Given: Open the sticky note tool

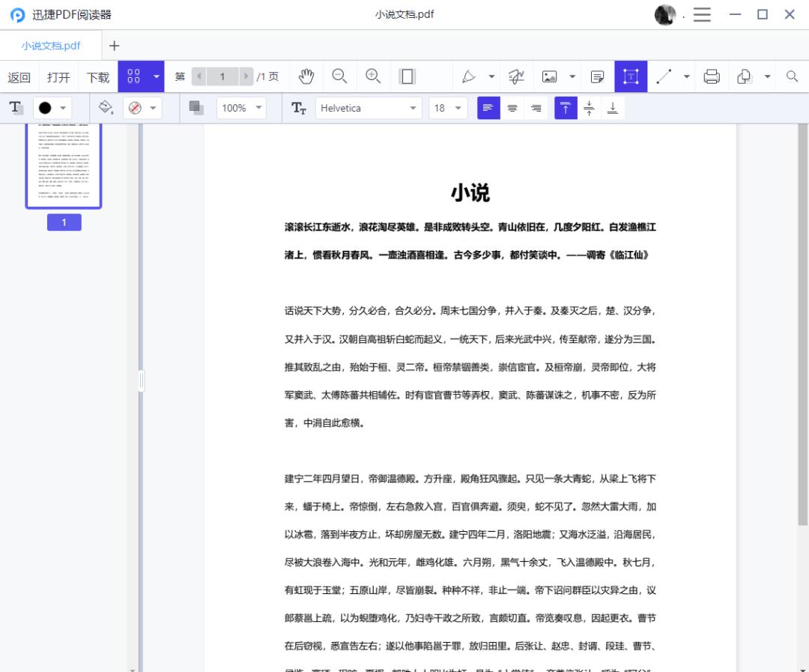Looking at the screenshot, I should click(x=596, y=76).
